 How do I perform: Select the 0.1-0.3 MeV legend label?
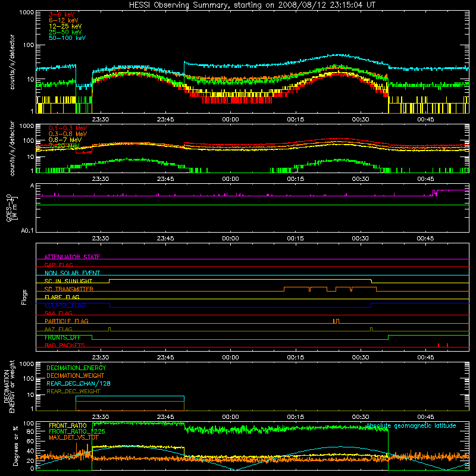[68, 128]
